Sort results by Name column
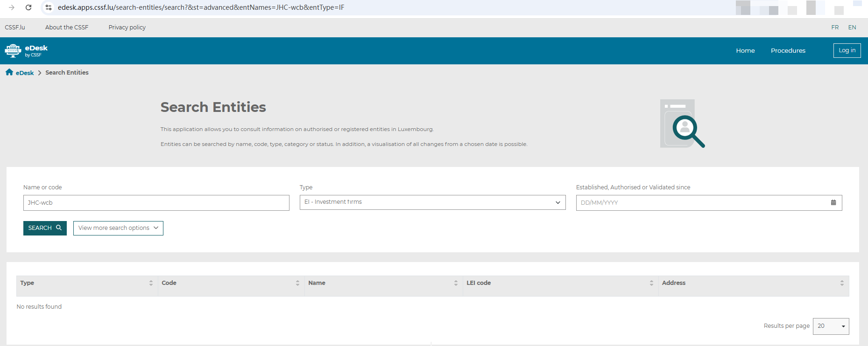This screenshot has width=868, height=346. 456,283
